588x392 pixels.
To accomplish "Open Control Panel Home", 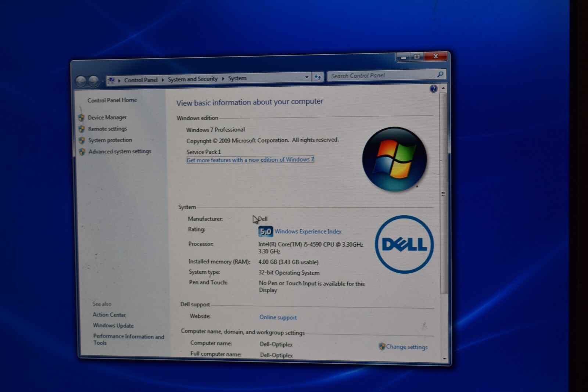I will pos(112,100).
